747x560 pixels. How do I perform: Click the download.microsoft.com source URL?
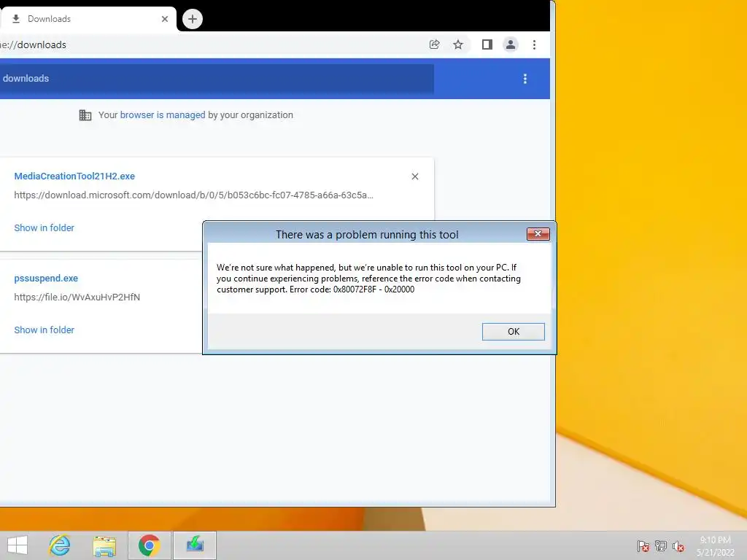193,195
